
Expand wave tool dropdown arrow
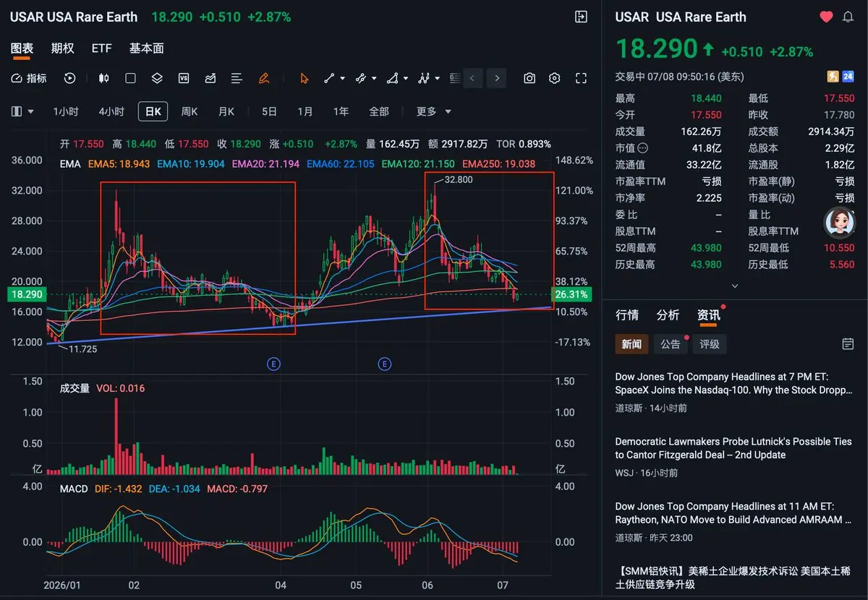438,78
